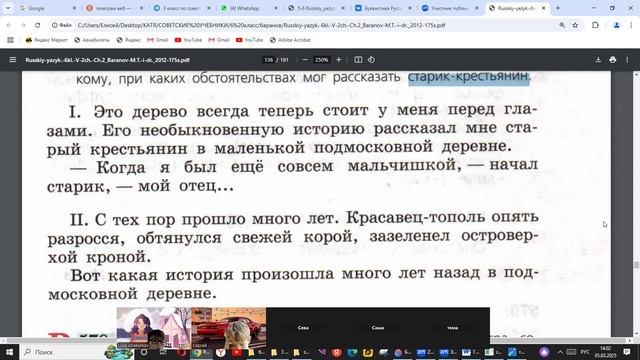This screenshot has width=640, height=360.
Task: Zoom in the PDF with plus icon
Action: tap(338, 60)
